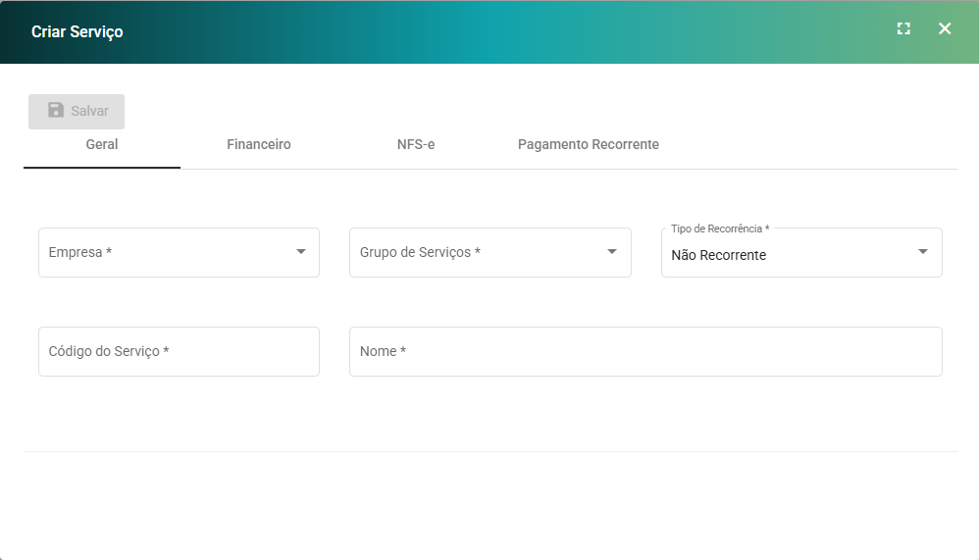Close the Criar Serviço dialog
The width and height of the screenshot is (979, 560).
tap(945, 29)
